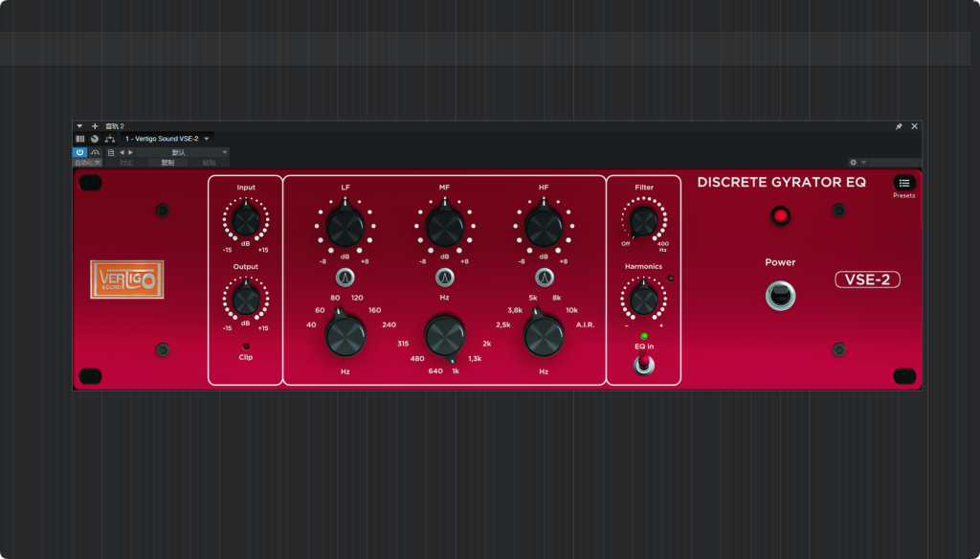Select the 1,3k MF frequency label
Screen dimensions: 980x559
click(475, 358)
